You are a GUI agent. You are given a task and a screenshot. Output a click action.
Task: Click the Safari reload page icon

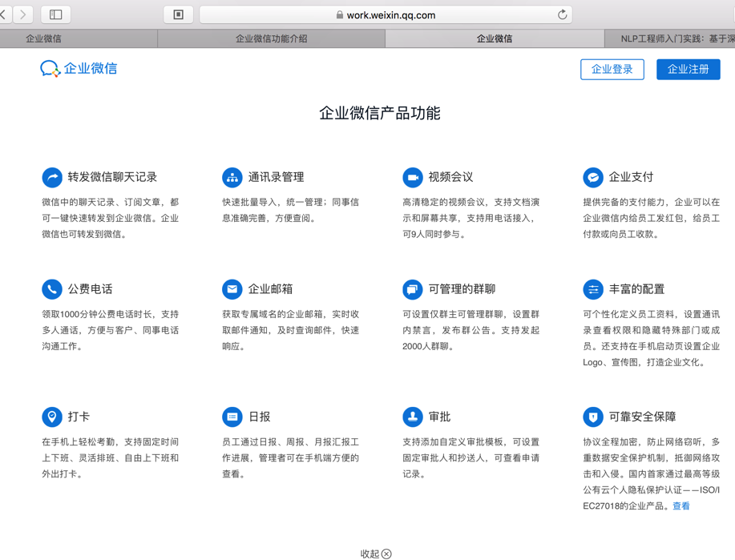click(x=562, y=15)
